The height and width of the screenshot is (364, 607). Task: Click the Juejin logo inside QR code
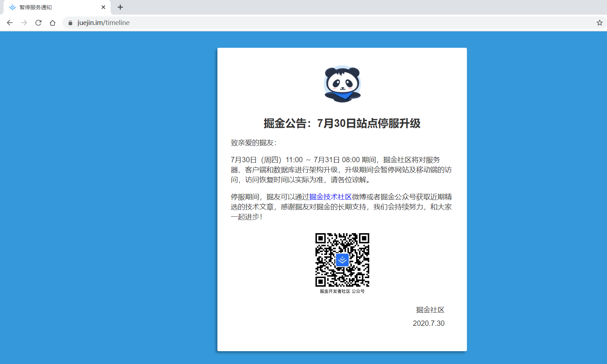coord(342,260)
